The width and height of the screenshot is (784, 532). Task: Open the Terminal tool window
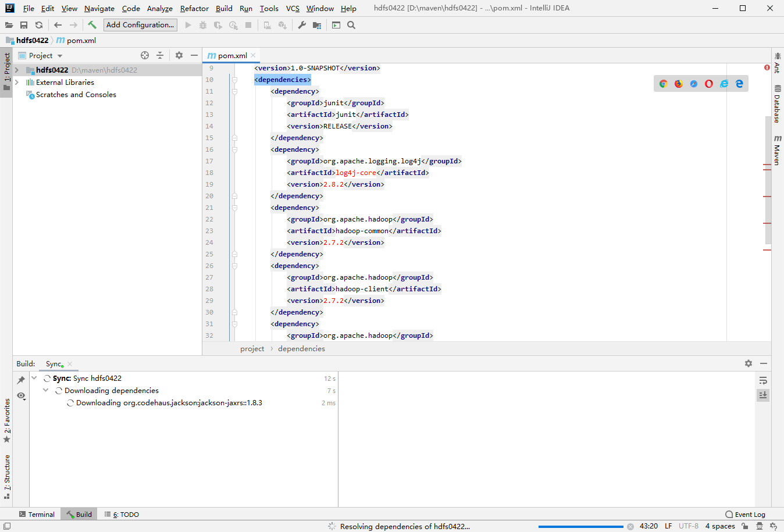37,515
